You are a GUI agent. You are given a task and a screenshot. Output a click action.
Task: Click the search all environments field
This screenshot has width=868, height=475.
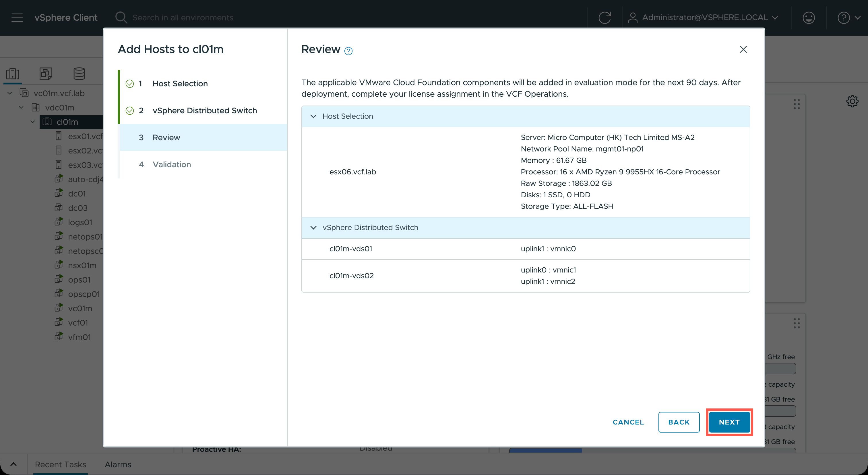tap(183, 17)
